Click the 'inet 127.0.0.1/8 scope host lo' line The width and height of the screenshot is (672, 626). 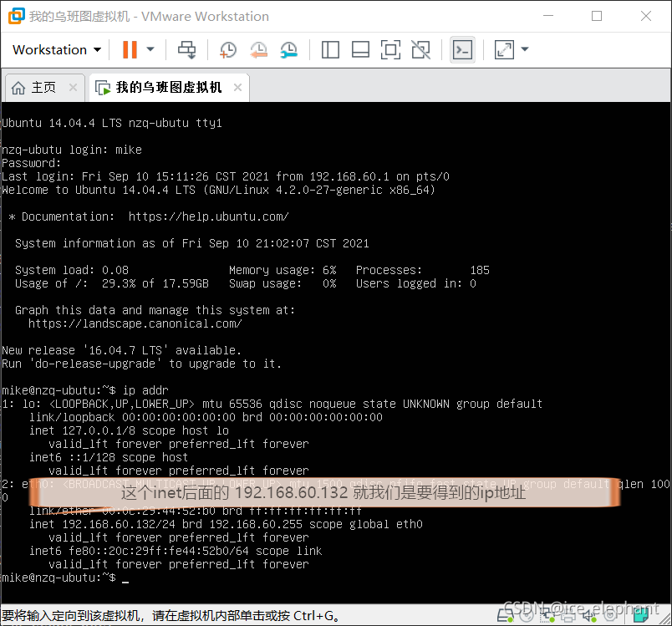tap(129, 430)
